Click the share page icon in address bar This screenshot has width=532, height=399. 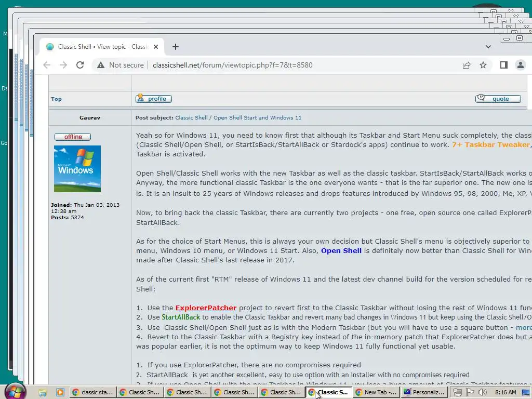tap(467, 65)
